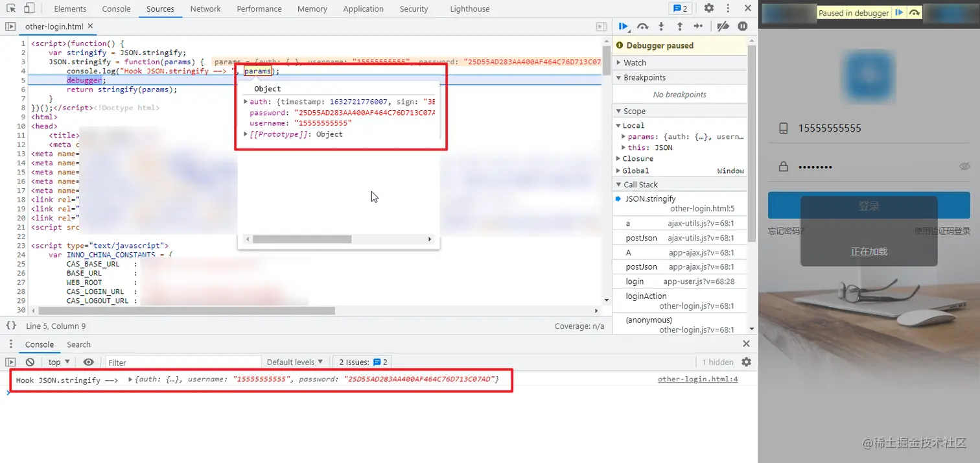Select the Search tab in drawer
This screenshot has width=980, height=463.
[x=79, y=344]
